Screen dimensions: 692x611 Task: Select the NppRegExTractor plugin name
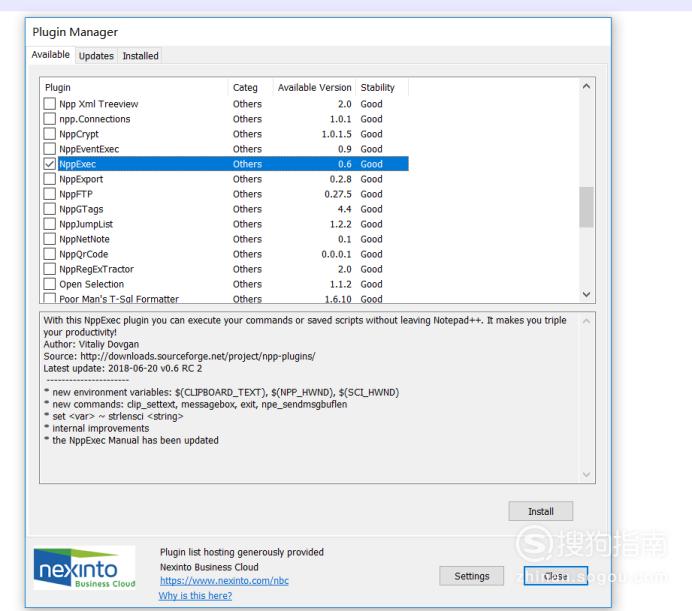point(97,269)
